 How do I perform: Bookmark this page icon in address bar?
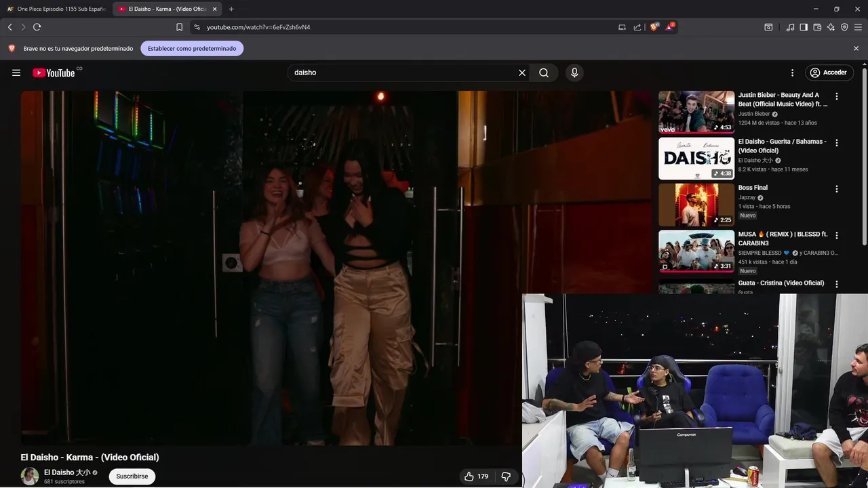[x=179, y=27]
